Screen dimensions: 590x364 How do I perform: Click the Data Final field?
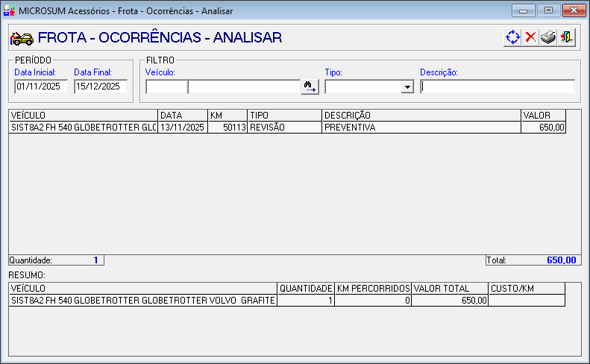(x=101, y=87)
